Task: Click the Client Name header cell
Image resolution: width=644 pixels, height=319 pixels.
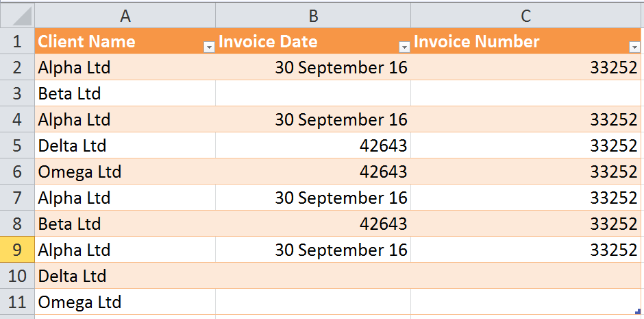Action: pos(125,41)
